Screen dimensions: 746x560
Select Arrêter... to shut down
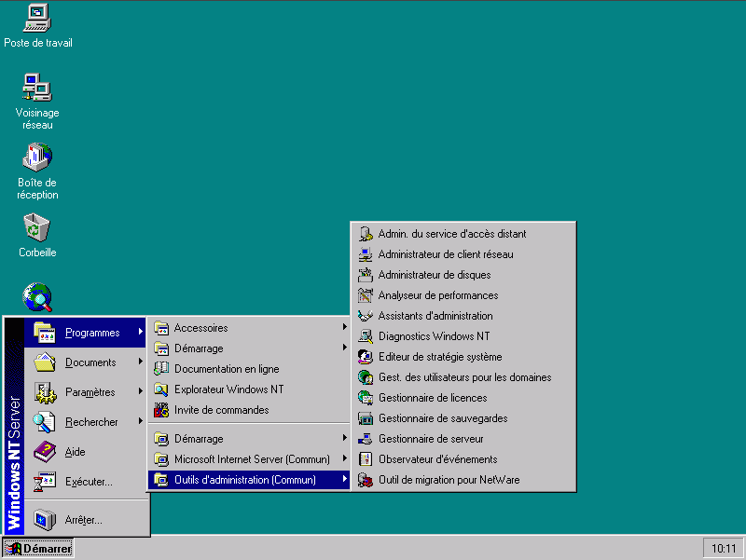[83, 520]
